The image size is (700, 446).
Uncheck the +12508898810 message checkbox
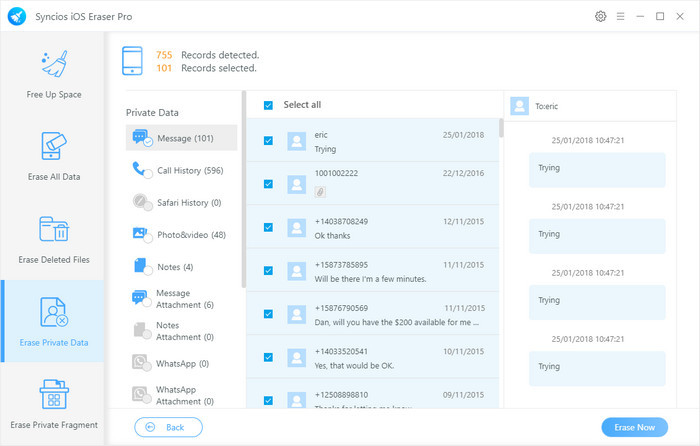tap(268, 400)
